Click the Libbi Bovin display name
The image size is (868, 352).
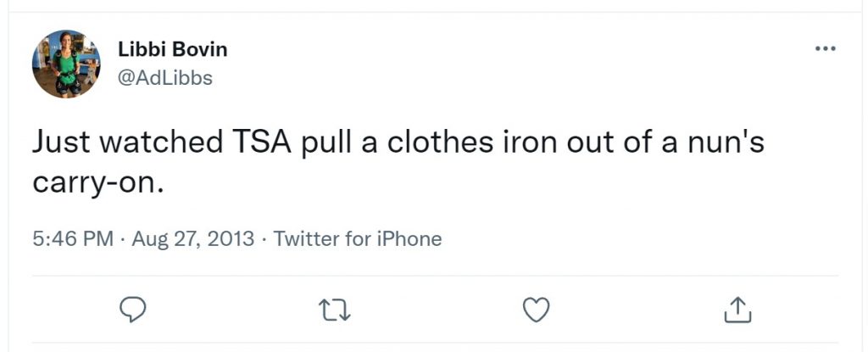click(x=173, y=49)
